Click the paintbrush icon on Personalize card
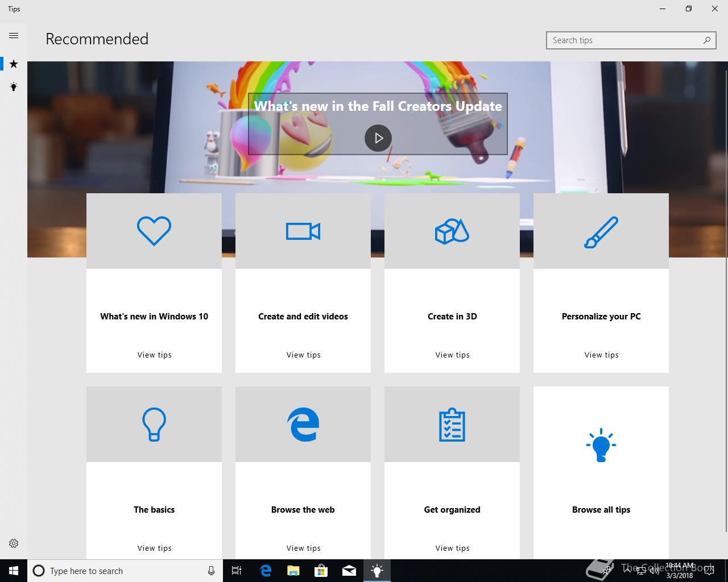Screen dimensions: 728x582 point(601,232)
